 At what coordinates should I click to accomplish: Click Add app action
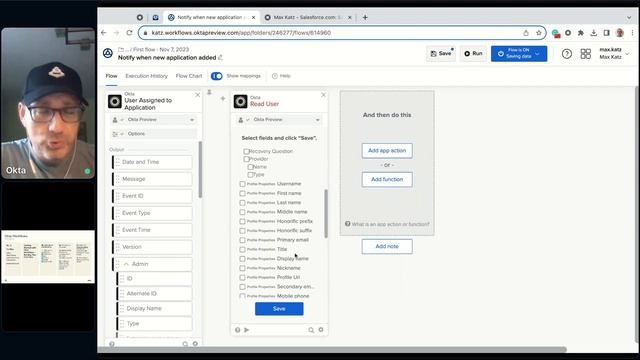387,151
